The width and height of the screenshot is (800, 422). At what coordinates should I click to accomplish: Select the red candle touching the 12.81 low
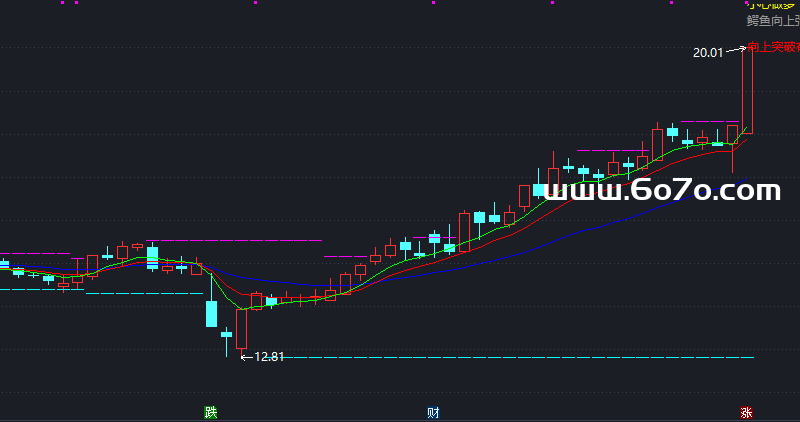tap(241, 329)
